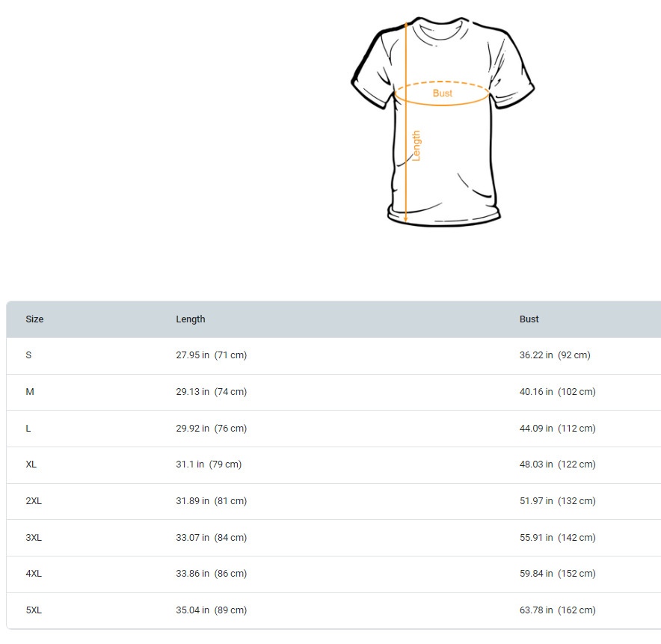The width and height of the screenshot is (661, 644).
Task: Select the 5XL size row label
Action: 34,610
